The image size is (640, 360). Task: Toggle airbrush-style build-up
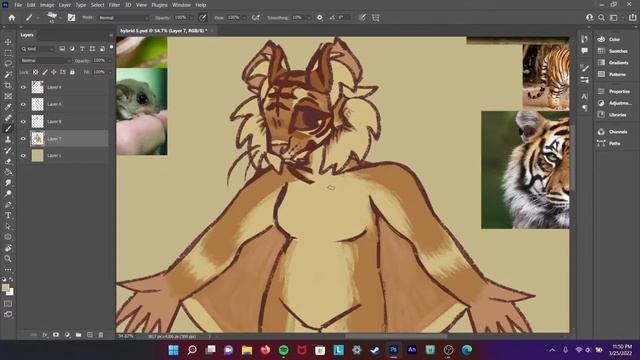[256, 18]
